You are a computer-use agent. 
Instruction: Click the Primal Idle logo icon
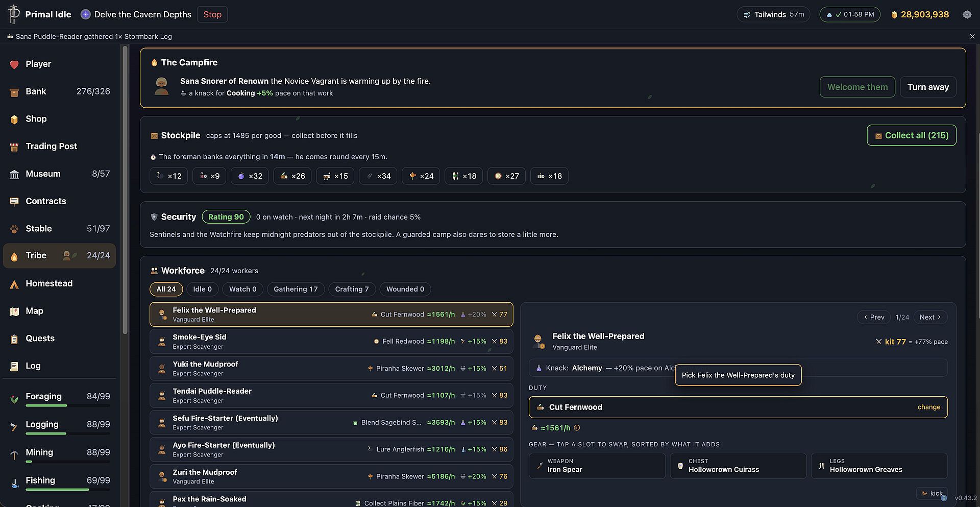point(14,14)
